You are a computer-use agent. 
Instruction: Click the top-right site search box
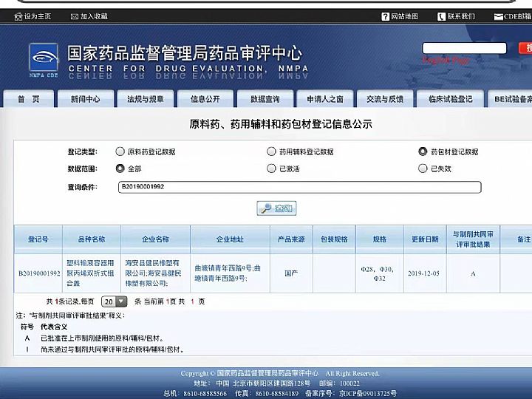tap(464, 48)
